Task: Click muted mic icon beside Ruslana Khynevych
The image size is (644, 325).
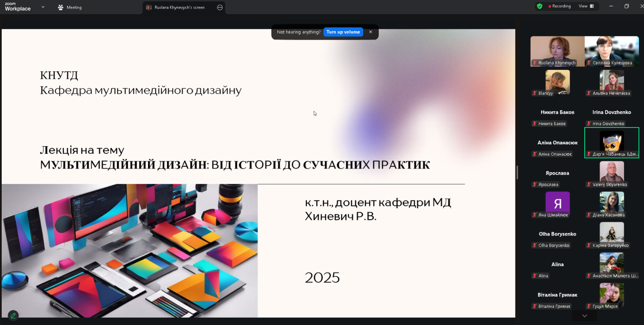Action: (x=535, y=63)
